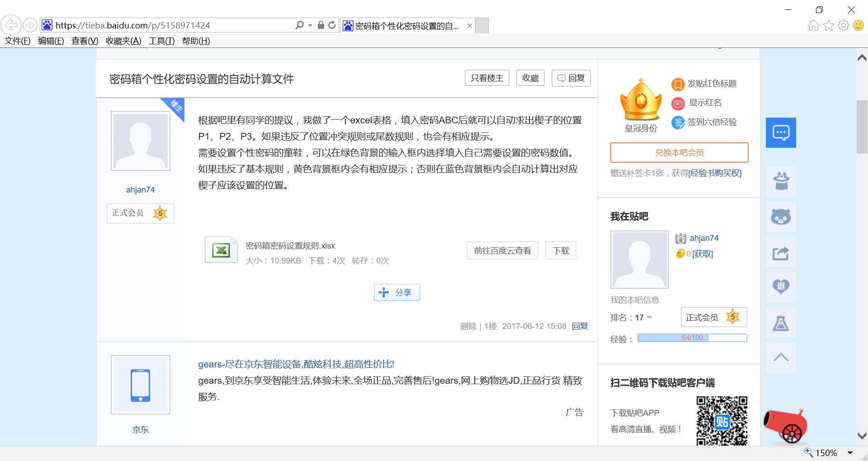This screenshot has height=461, width=868.
Task: Click the browser Back arrow button
Action: [11, 25]
